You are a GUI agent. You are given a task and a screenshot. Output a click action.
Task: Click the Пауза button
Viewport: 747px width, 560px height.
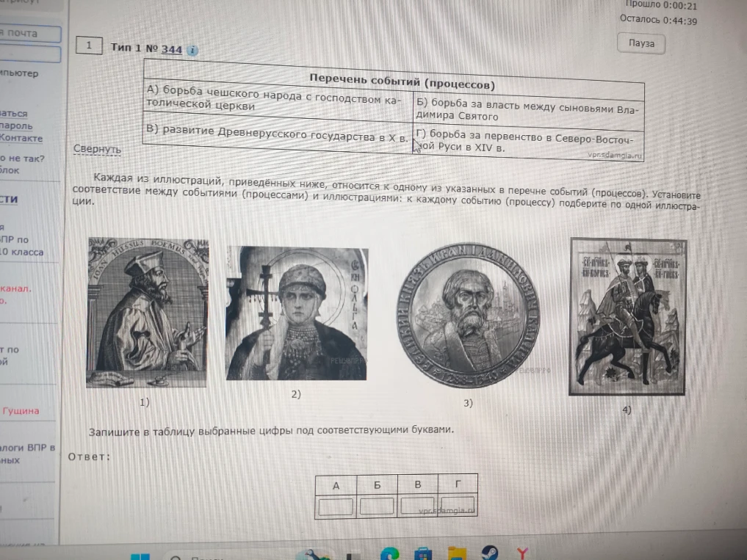pyautogui.click(x=640, y=43)
